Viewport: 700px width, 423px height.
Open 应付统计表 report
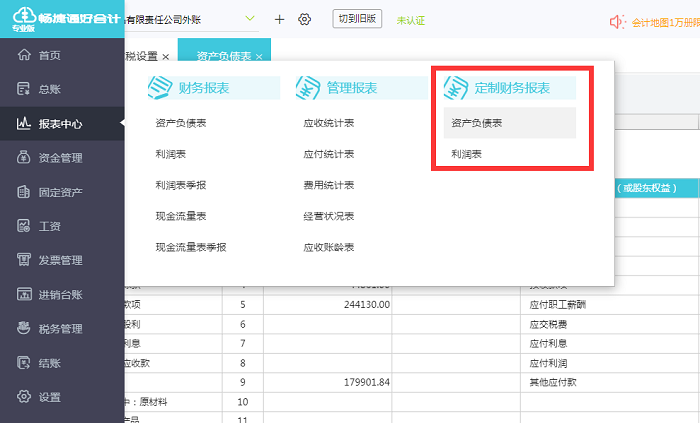(x=329, y=154)
